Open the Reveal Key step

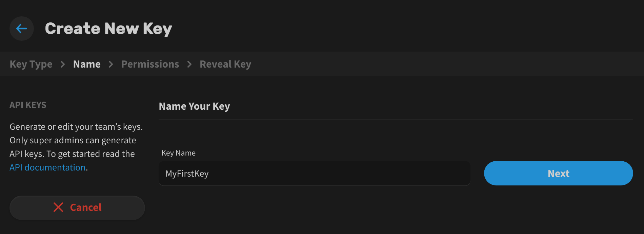[225, 64]
